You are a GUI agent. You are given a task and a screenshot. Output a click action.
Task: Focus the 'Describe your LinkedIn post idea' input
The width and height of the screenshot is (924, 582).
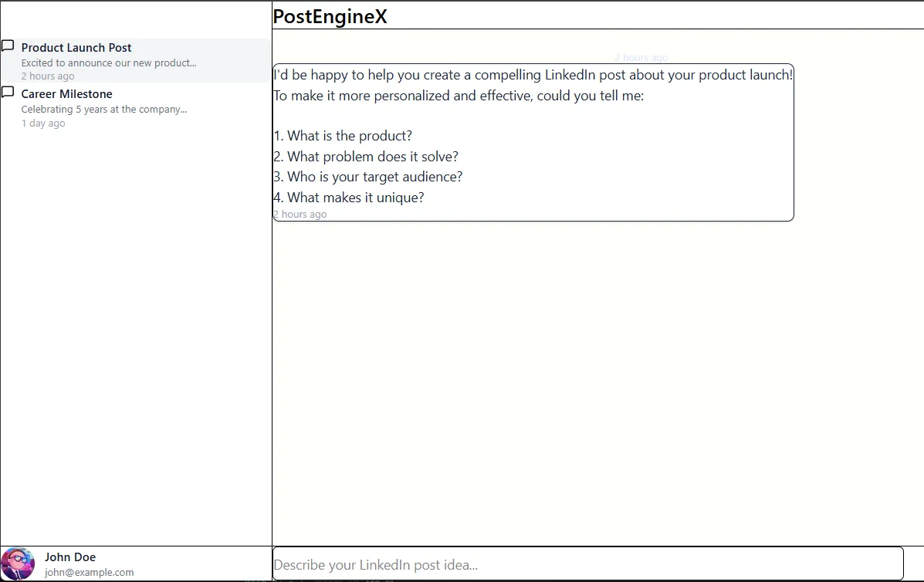pos(587,564)
